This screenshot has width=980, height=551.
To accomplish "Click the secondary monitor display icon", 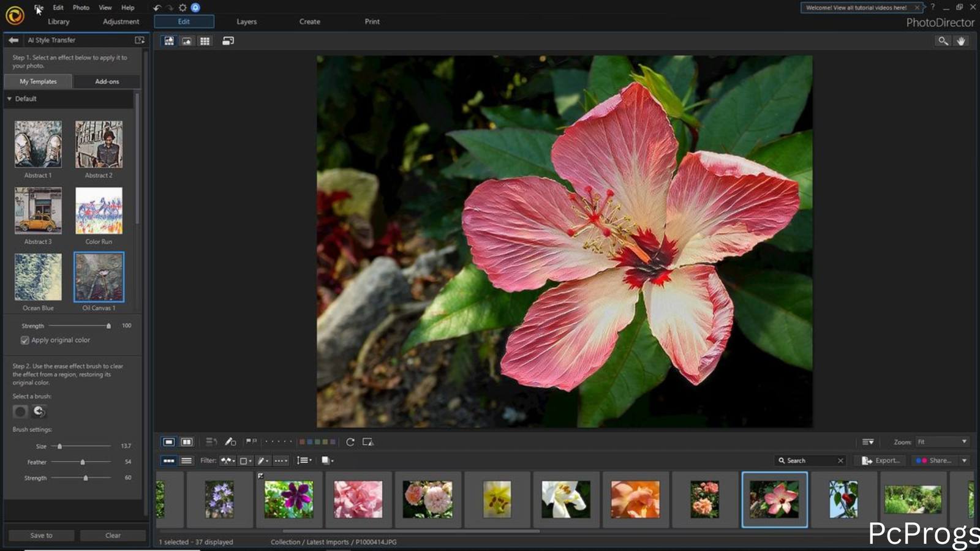I will click(228, 41).
